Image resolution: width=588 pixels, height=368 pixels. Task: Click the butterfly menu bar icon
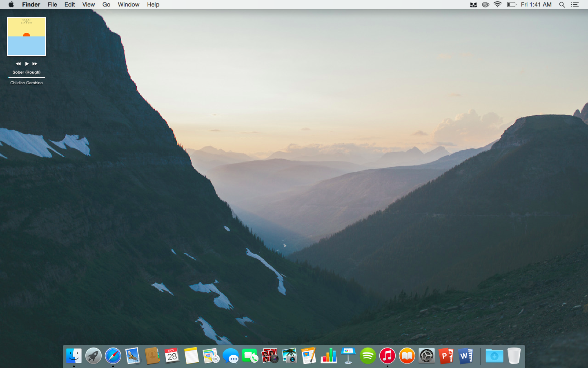[473, 4]
